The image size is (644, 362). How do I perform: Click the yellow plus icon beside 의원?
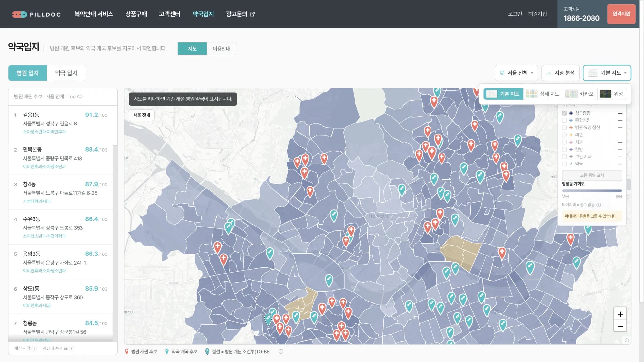571,135
